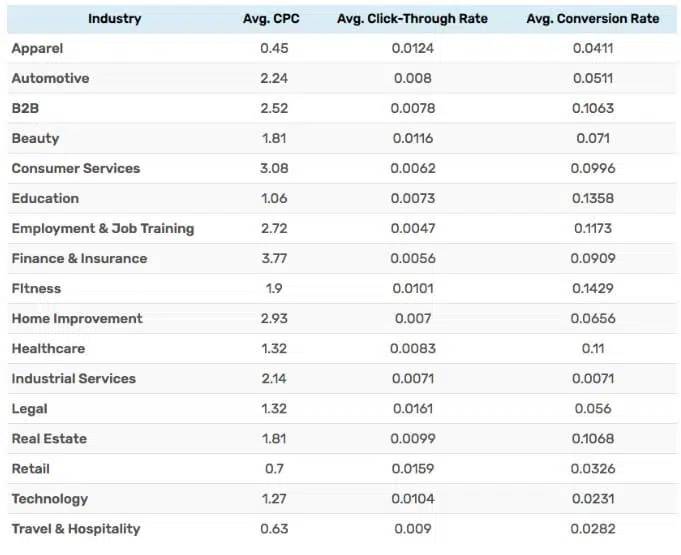Viewport: 681px width, 555px height.
Task: Click Healthcare conversion rate value 0.11
Action: click(593, 349)
